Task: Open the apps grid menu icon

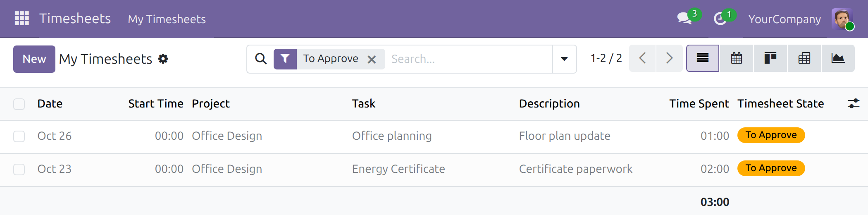Action: click(21, 19)
